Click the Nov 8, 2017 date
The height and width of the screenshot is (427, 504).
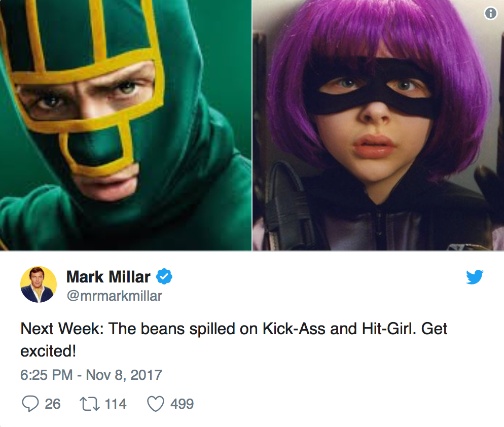(x=124, y=375)
